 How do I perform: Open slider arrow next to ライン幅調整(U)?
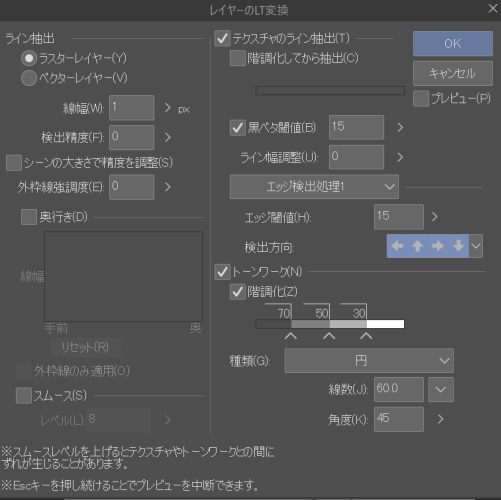click(400, 157)
